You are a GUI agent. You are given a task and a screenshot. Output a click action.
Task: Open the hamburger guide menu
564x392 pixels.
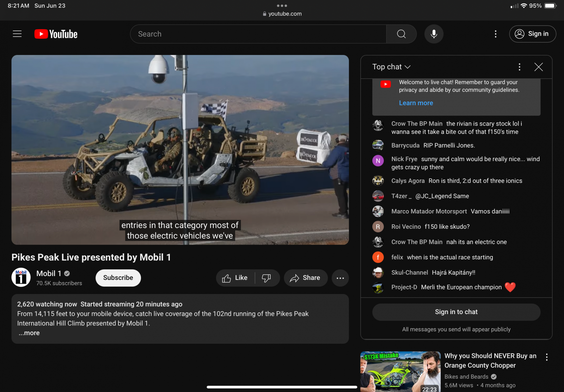pos(17,34)
